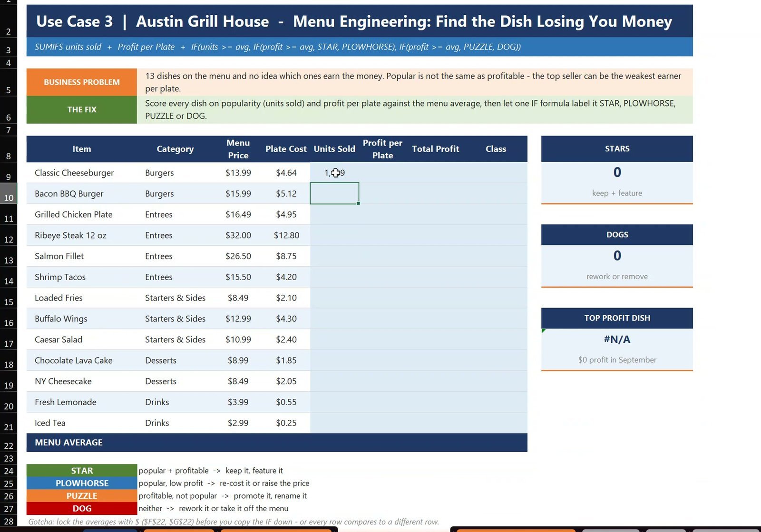Click the 'Class' column header
761x532 pixels.
pyautogui.click(x=496, y=149)
